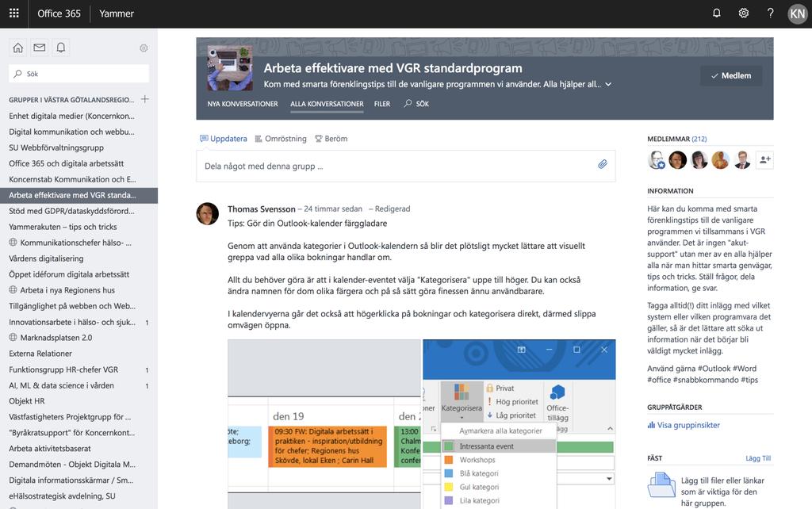
Task: Select orange Workshops category swatch
Action: click(449, 460)
